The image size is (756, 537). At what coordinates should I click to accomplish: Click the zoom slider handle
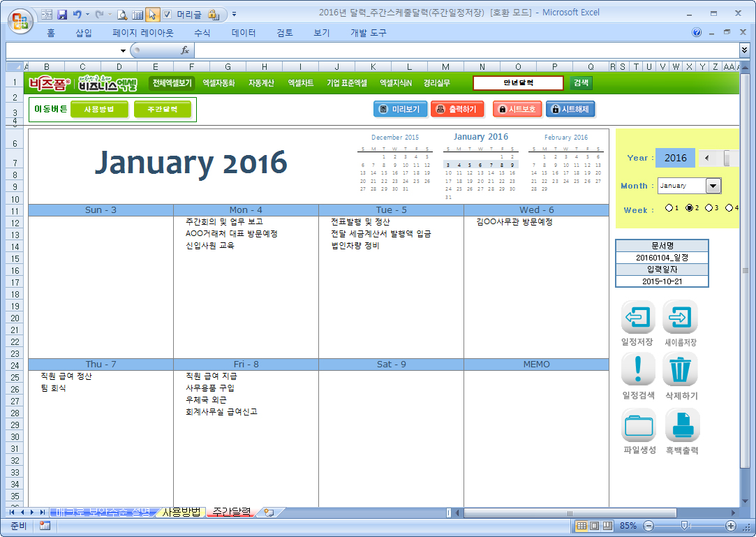683,526
